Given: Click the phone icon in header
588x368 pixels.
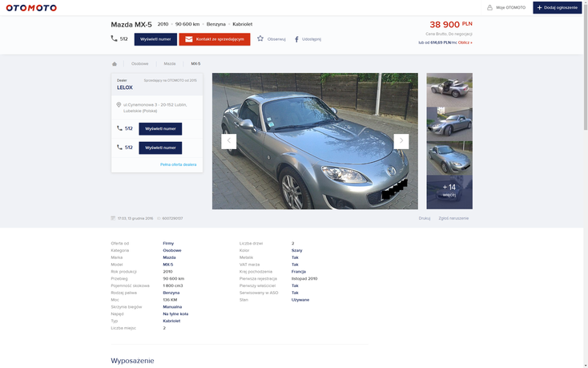Looking at the screenshot, I should [114, 38].
